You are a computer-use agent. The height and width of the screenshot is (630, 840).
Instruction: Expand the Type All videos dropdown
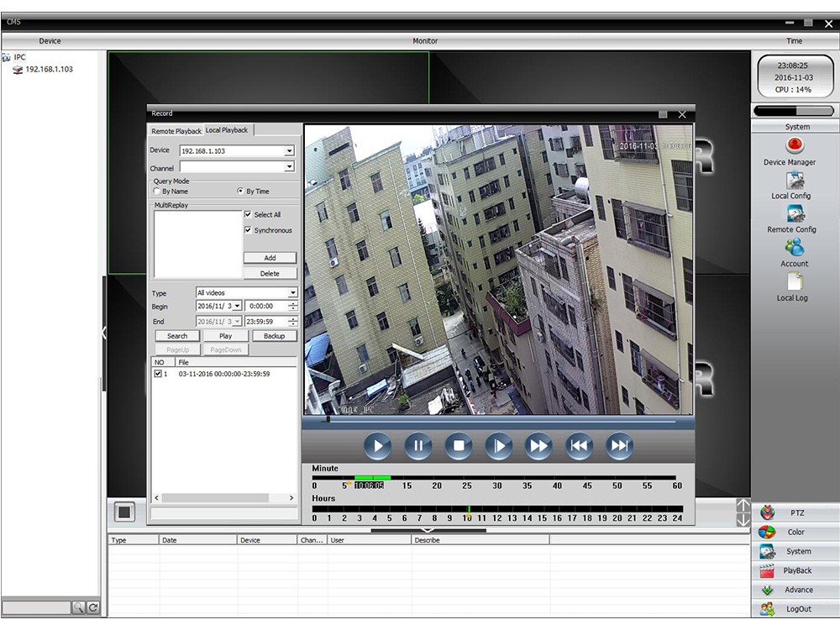tap(292, 293)
